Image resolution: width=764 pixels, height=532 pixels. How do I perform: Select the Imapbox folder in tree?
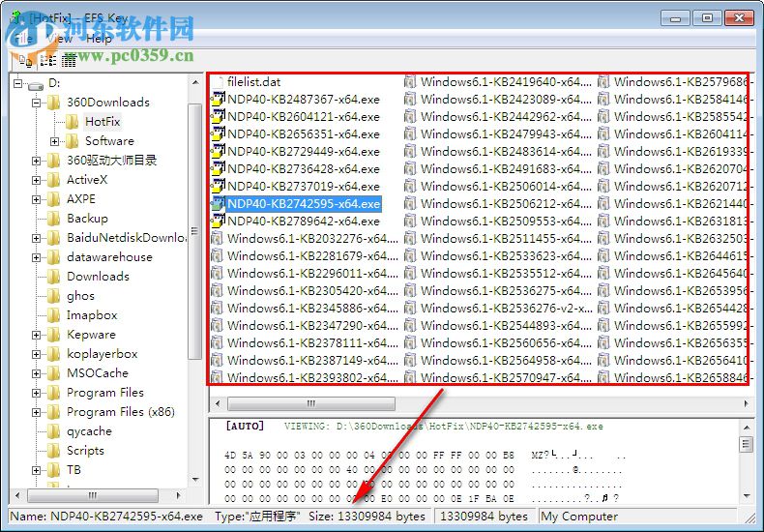pyautogui.click(x=92, y=315)
